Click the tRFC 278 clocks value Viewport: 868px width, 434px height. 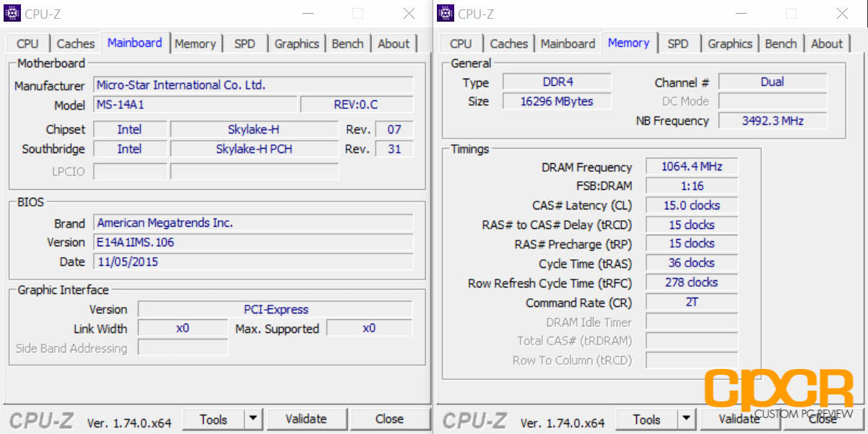(x=692, y=283)
